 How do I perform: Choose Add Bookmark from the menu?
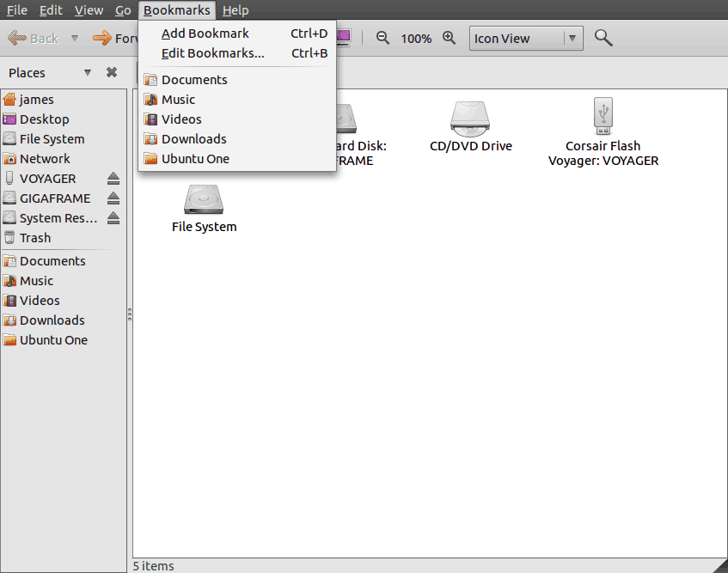(x=205, y=34)
